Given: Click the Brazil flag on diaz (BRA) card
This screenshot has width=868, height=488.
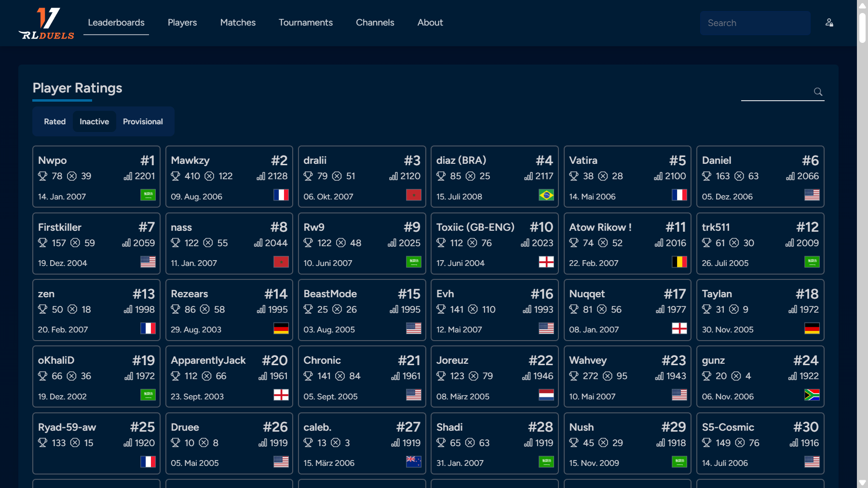Looking at the screenshot, I should [546, 195].
